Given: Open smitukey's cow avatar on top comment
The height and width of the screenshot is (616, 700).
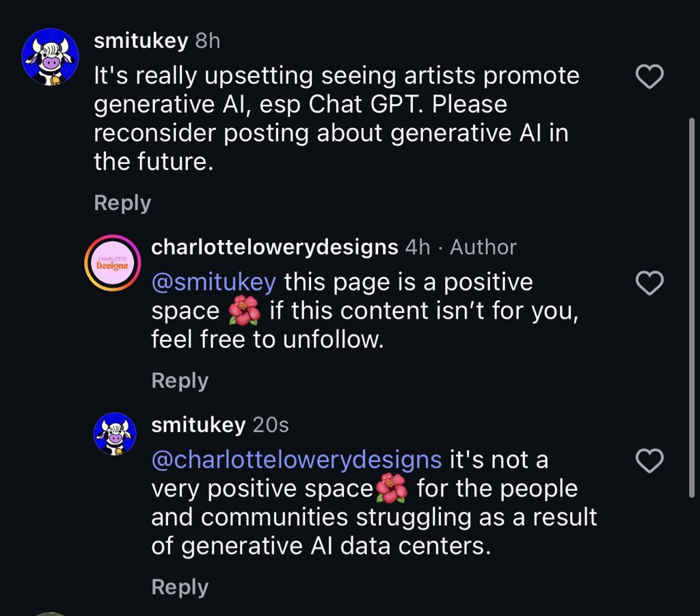Looking at the screenshot, I should (x=51, y=57).
